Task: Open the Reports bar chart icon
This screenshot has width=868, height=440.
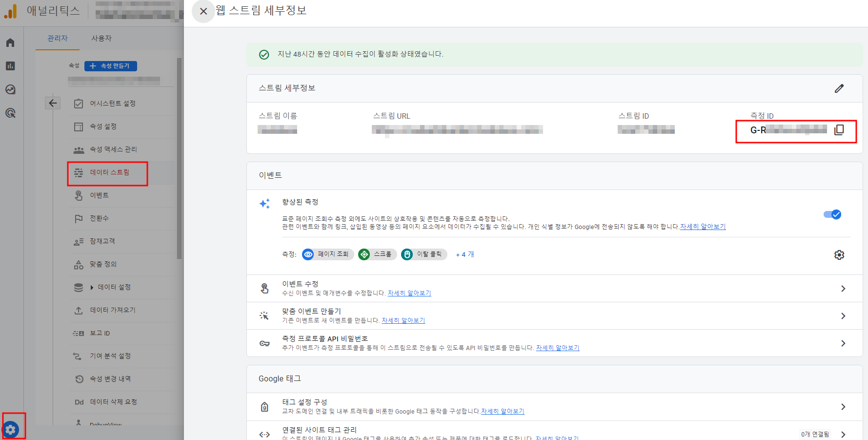Action: (10, 66)
